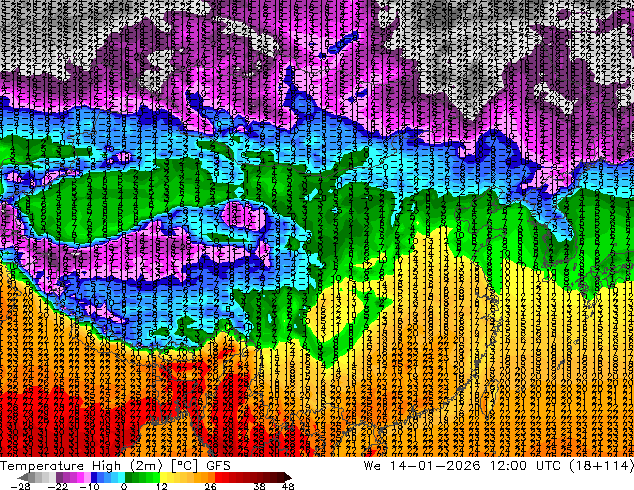Click the '0' legend label
Image resolution: width=634 pixels, height=490 pixels.
tap(124, 486)
